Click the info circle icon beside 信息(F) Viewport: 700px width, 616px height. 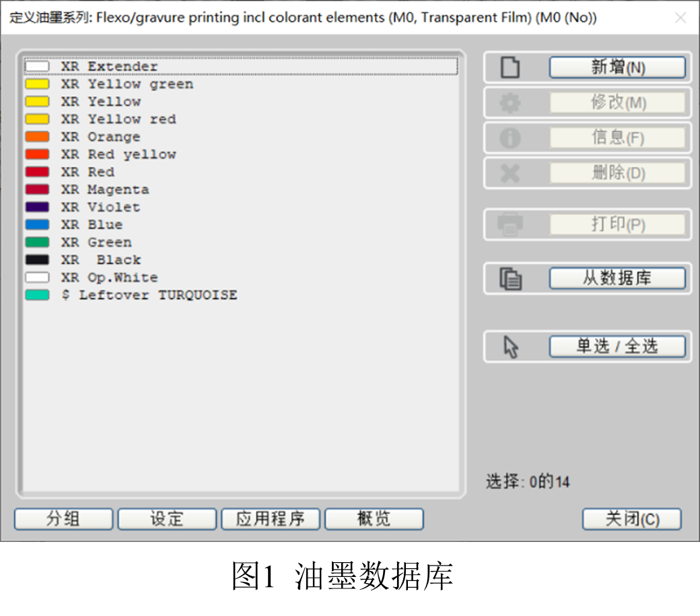(510, 138)
